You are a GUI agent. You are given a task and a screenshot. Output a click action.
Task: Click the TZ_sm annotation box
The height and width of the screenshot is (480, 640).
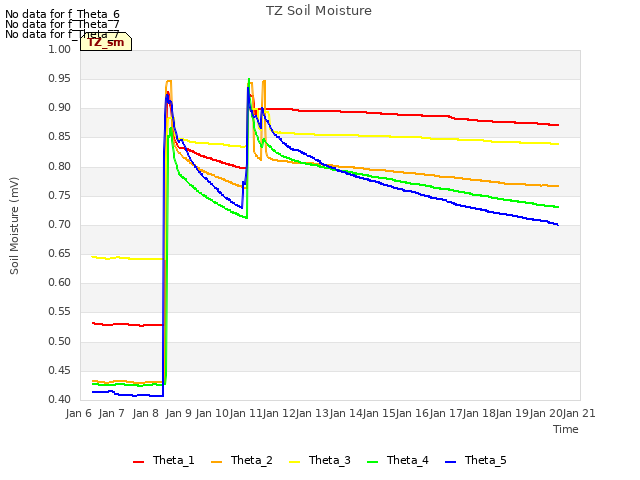[x=106, y=42]
